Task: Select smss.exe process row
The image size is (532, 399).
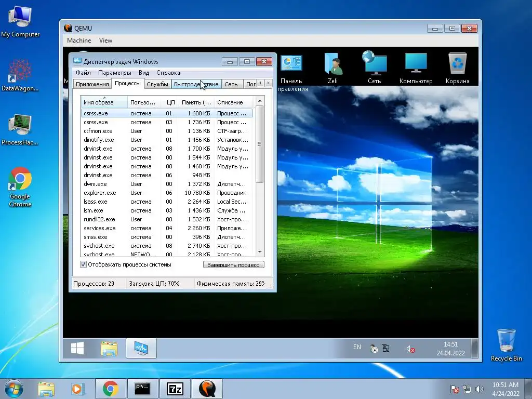Action: coord(167,237)
